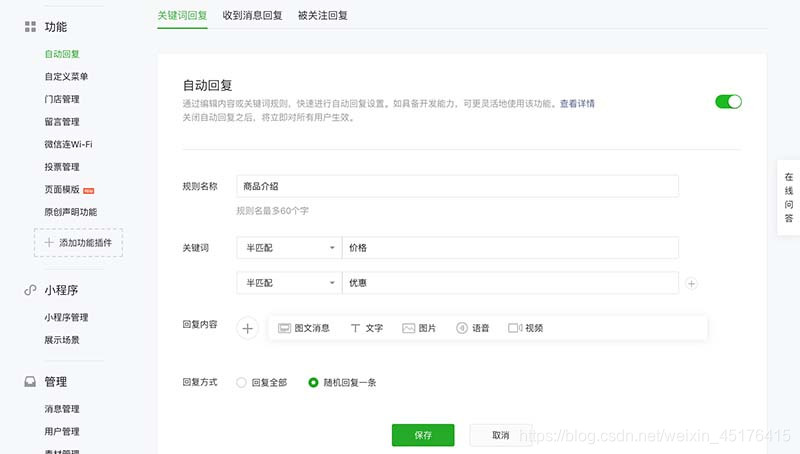Viewport: 800px width, 454px height.
Task: Open 原创声明功能 in sidebar
Action: (x=70, y=212)
